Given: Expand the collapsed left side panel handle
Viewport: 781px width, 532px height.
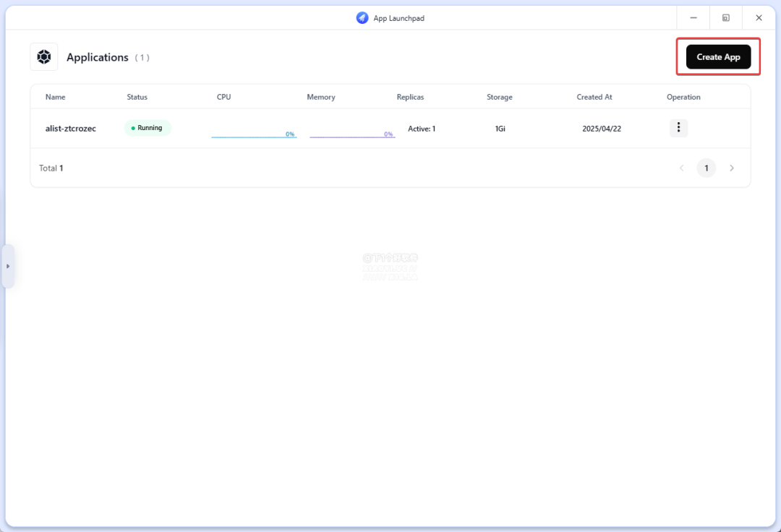Looking at the screenshot, I should point(8,266).
